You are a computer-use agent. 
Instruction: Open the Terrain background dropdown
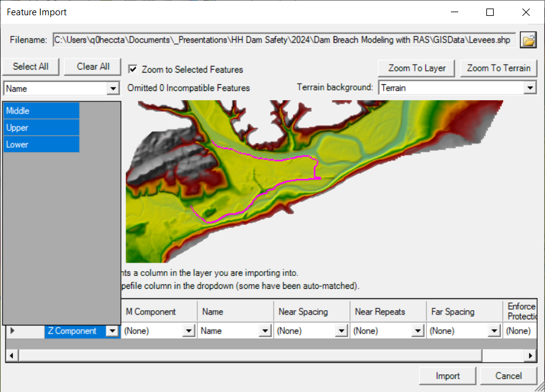[x=530, y=88]
